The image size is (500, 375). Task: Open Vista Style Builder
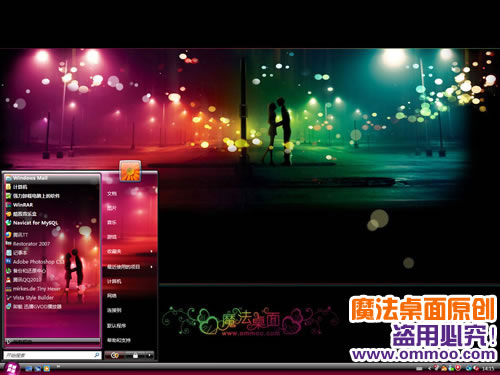pos(52,298)
